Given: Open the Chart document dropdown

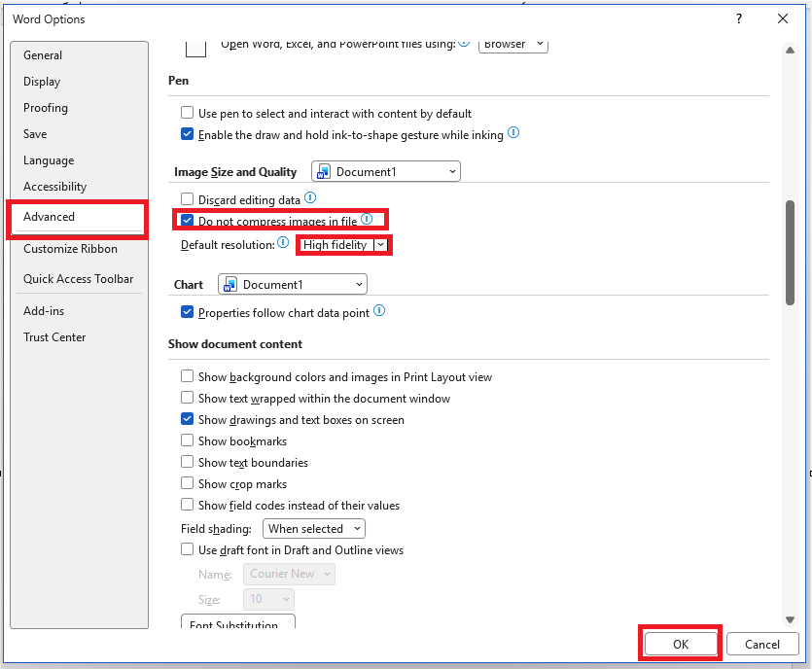Looking at the screenshot, I should point(293,284).
